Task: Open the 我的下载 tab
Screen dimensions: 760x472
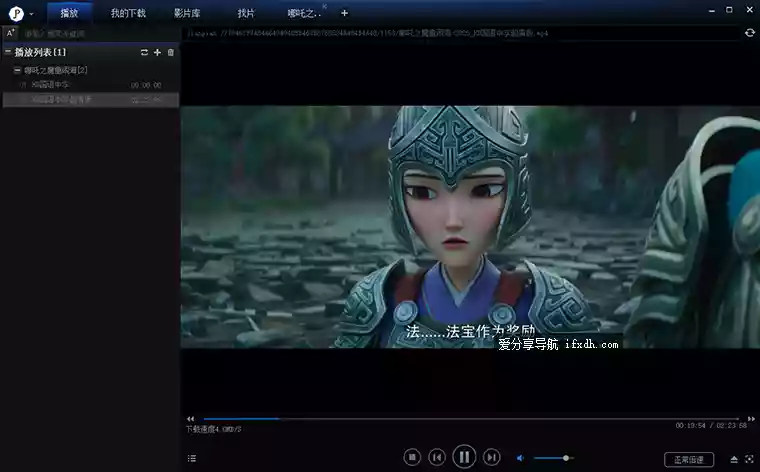Action: coord(128,13)
